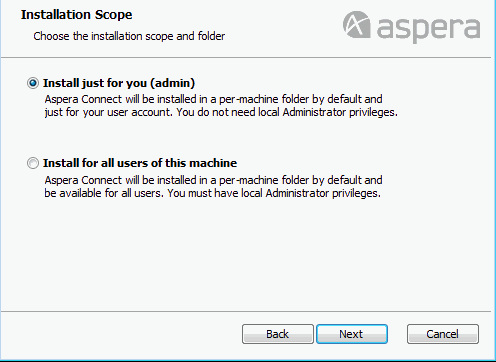496x362 pixels.
Task: Click the first 'Aspera Connect will be installed' line
Action: point(213,99)
